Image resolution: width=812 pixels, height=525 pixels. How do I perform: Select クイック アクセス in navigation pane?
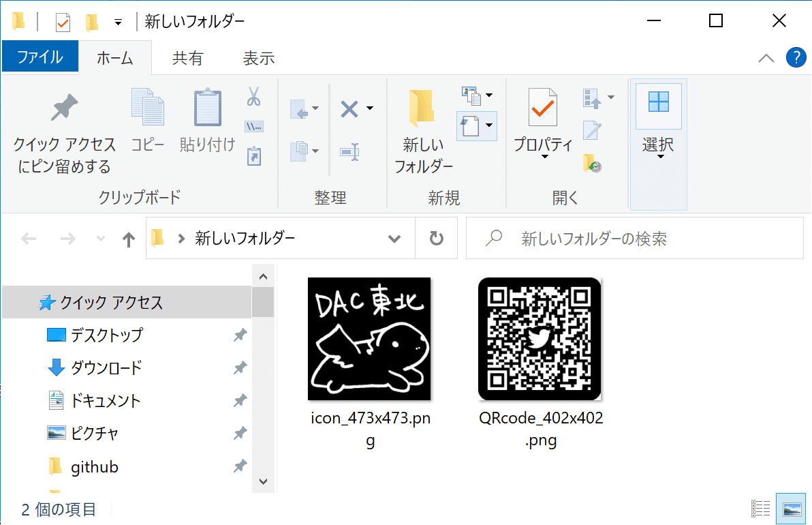pyautogui.click(x=127, y=302)
